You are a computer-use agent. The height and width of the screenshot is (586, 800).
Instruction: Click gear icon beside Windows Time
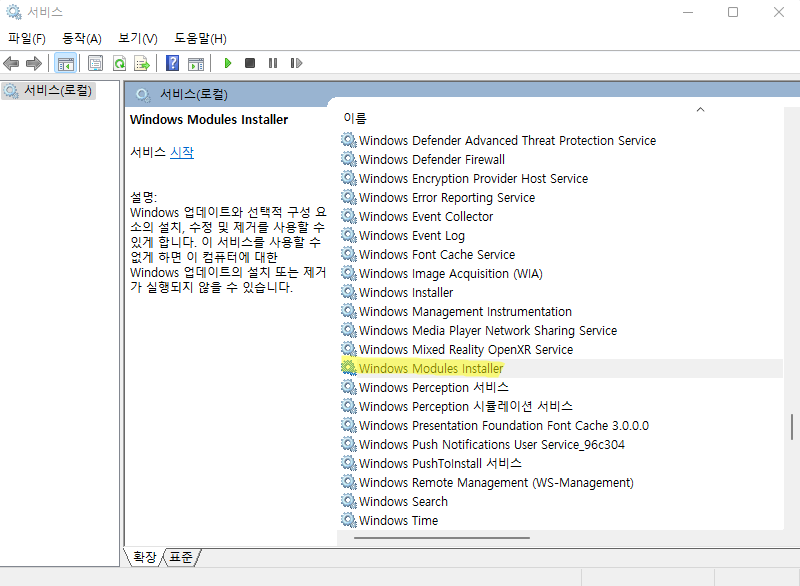[349, 520]
